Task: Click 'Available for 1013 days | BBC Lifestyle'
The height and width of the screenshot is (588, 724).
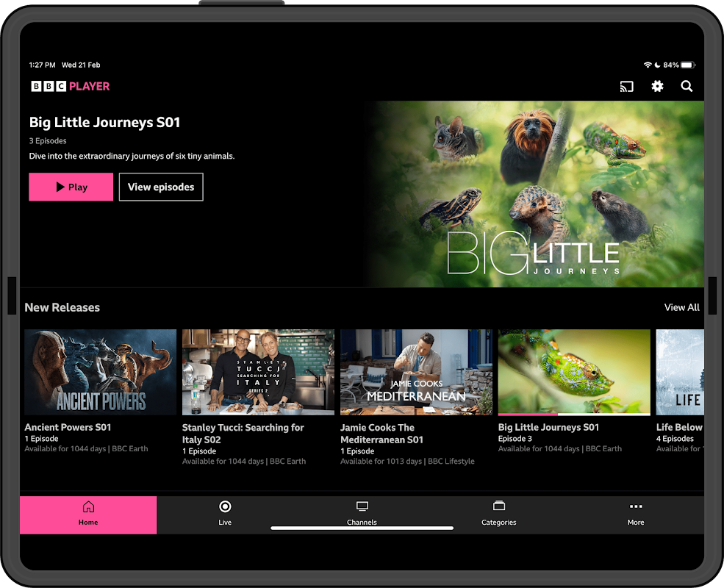Action: (407, 461)
